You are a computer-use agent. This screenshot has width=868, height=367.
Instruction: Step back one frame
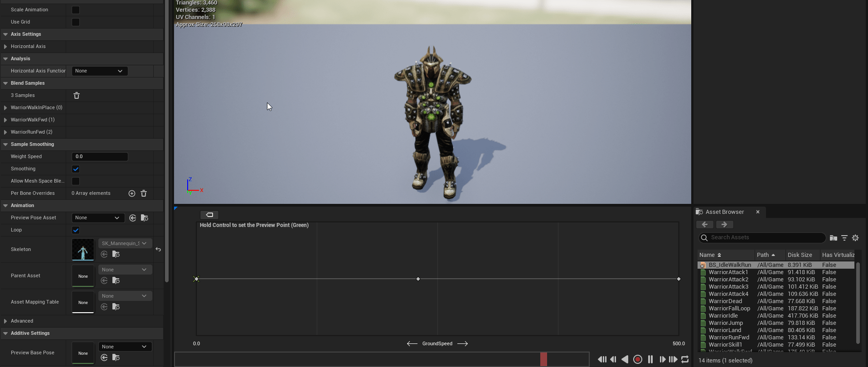point(613,359)
